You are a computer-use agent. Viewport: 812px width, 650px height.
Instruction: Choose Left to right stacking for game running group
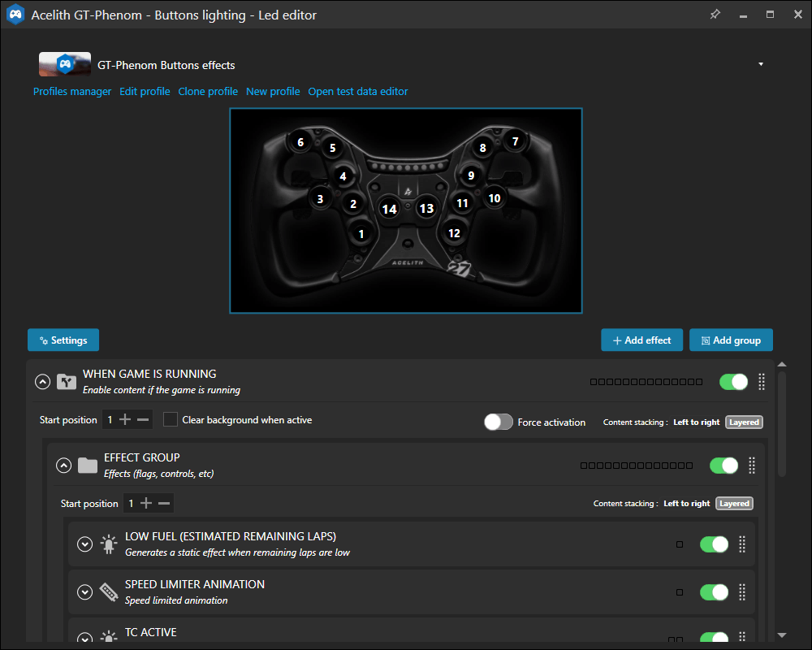tap(696, 422)
